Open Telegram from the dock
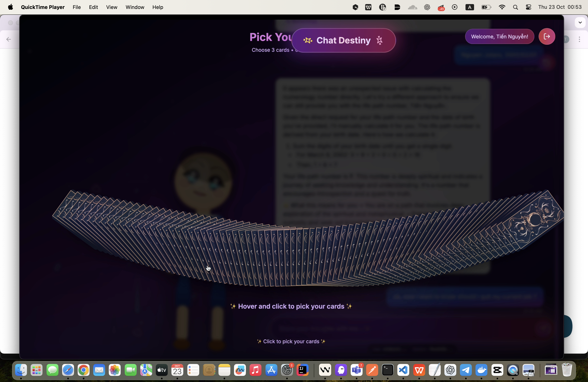The height and width of the screenshot is (382, 588). [x=466, y=370]
